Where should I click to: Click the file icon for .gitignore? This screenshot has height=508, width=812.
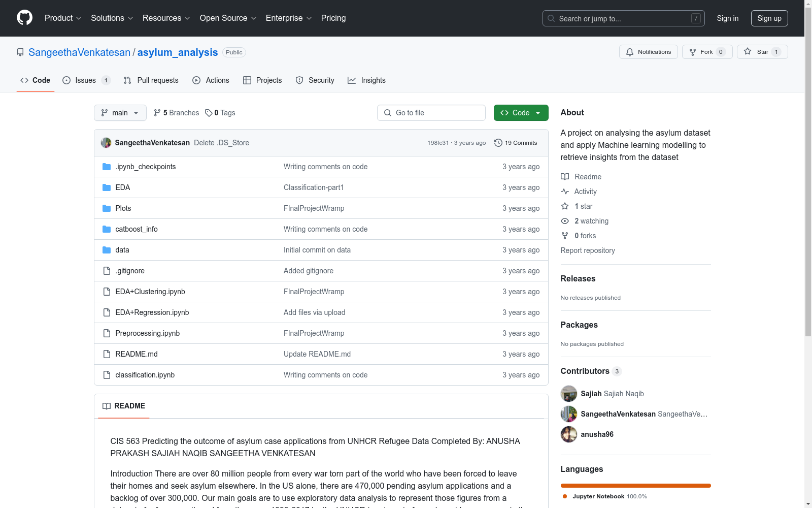click(x=107, y=271)
